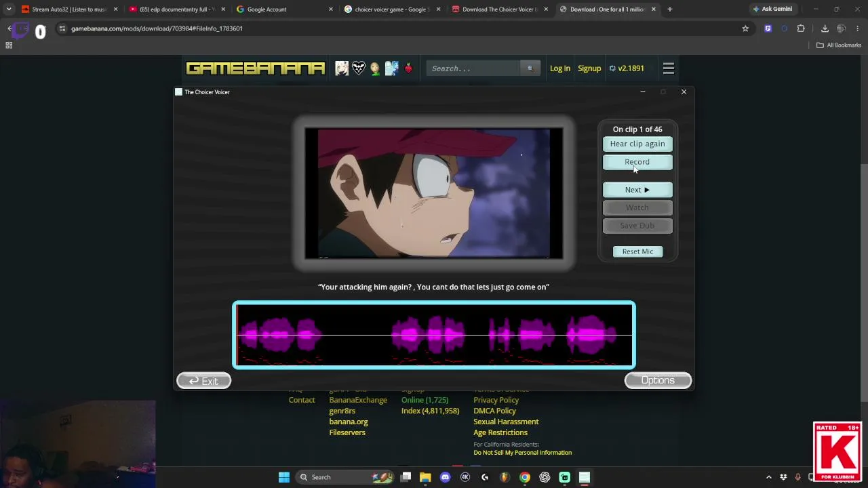Image resolution: width=868 pixels, height=488 pixels.
Task: Open the Age Restrictions link
Action: pos(500,432)
